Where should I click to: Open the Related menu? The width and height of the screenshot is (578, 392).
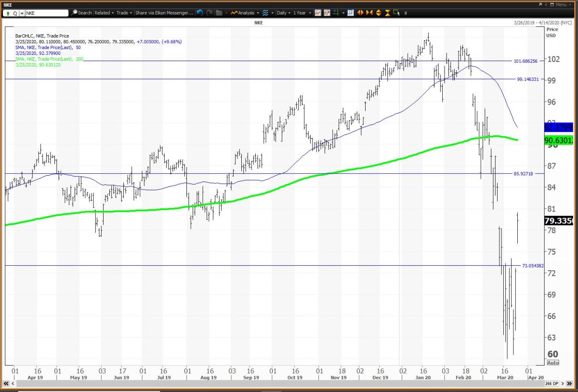click(104, 13)
